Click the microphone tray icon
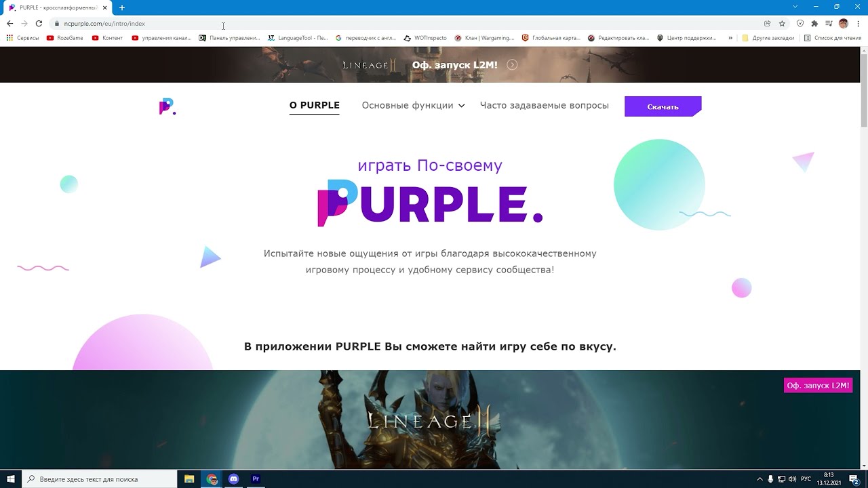This screenshot has width=868, height=488. (x=770, y=479)
